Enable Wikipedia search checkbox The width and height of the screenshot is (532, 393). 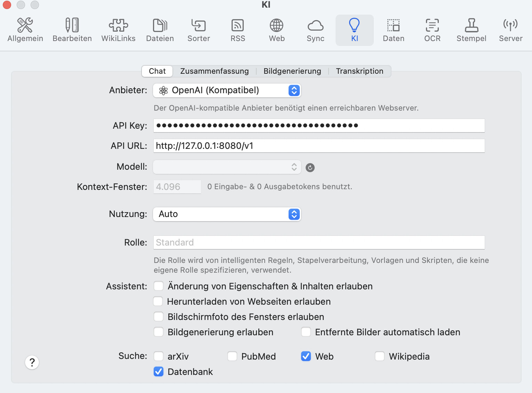(380, 356)
